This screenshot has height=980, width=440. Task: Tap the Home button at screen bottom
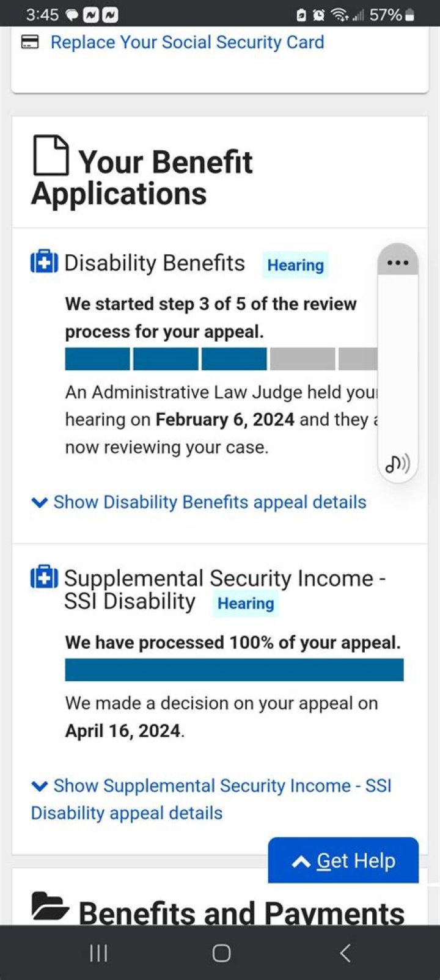[x=220, y=952]
